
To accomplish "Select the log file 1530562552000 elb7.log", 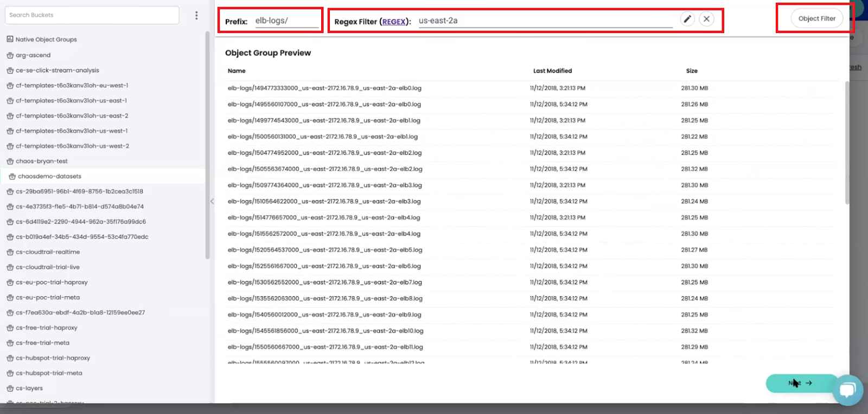I will pos(324,283).
